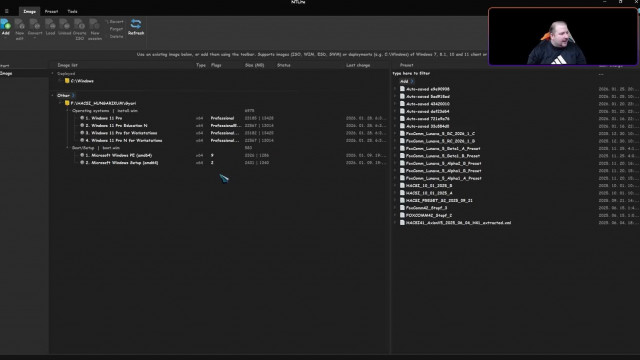Click the blue arrow icon beside Other
Screen dimensions: 640x360
[x=73, y=96]
